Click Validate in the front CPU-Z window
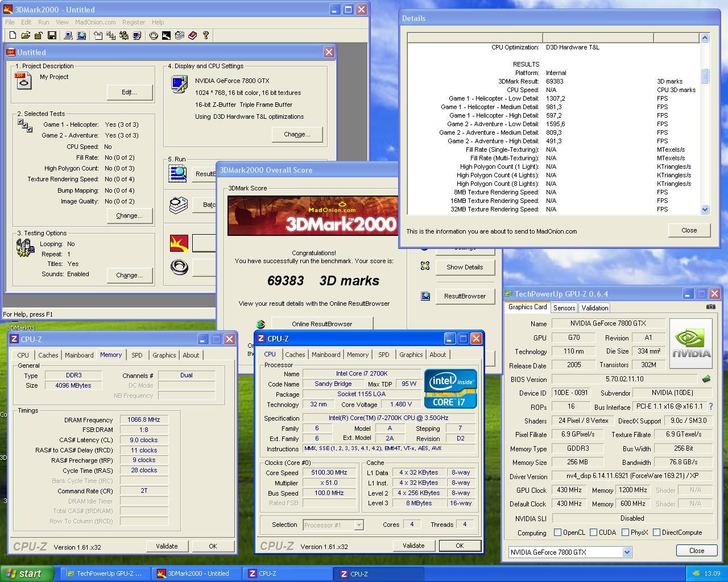728x582 pixels. coord(413,546)
